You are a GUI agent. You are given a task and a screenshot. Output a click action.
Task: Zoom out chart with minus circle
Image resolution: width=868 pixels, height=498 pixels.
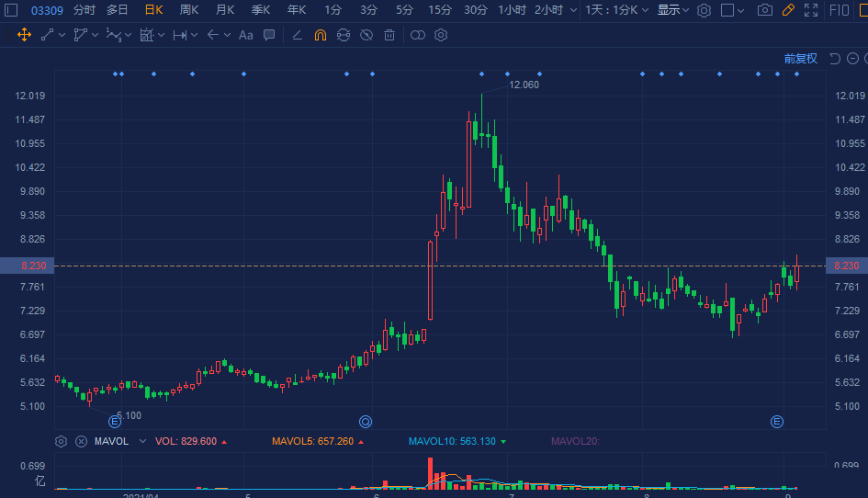click(x=853, y=59)
